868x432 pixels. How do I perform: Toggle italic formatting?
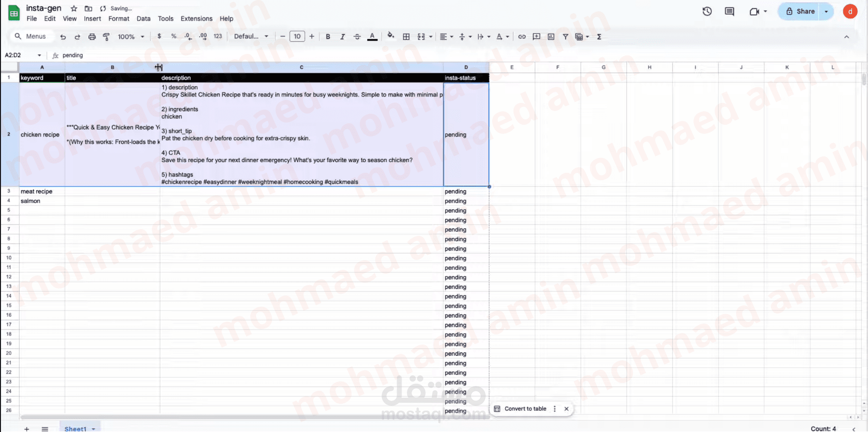pos(342,36)
